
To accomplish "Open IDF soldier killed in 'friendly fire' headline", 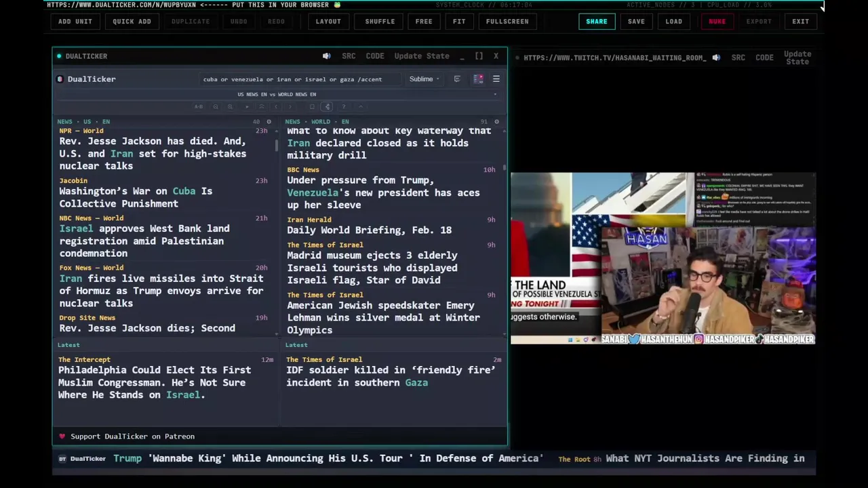I will pyautogui.click(x=391, y=376).
